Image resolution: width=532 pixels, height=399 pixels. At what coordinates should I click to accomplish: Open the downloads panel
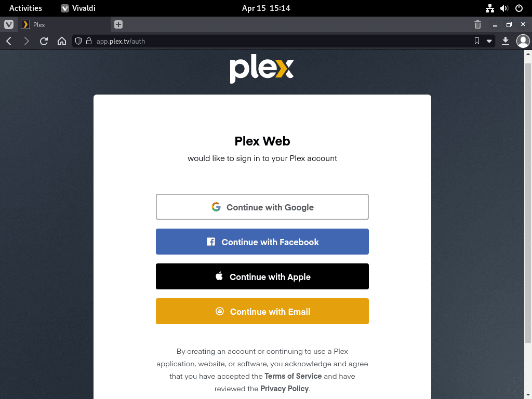pyautogui.click(x=505, y=41)
